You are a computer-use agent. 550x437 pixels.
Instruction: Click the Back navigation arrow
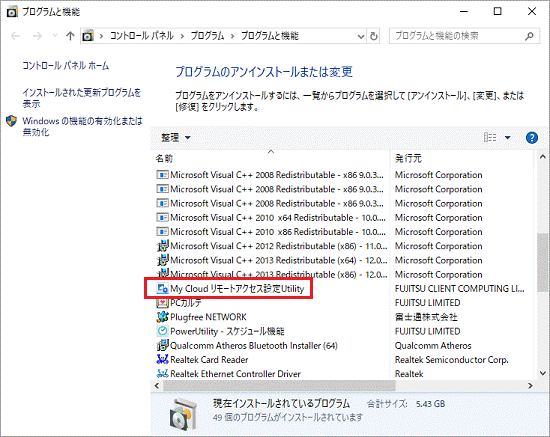(x=15, y=36)
